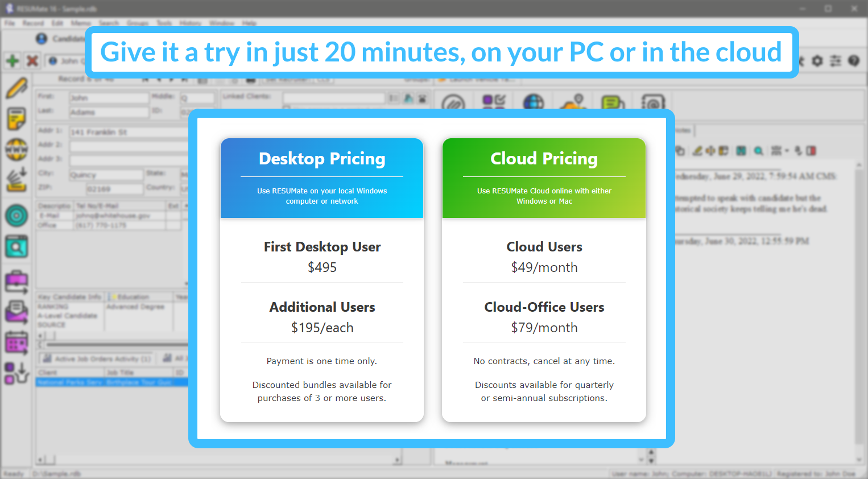Click the Addr 1 field with 141 Franklin St
The height and width of the screenshot is (479, 868).
129,132
